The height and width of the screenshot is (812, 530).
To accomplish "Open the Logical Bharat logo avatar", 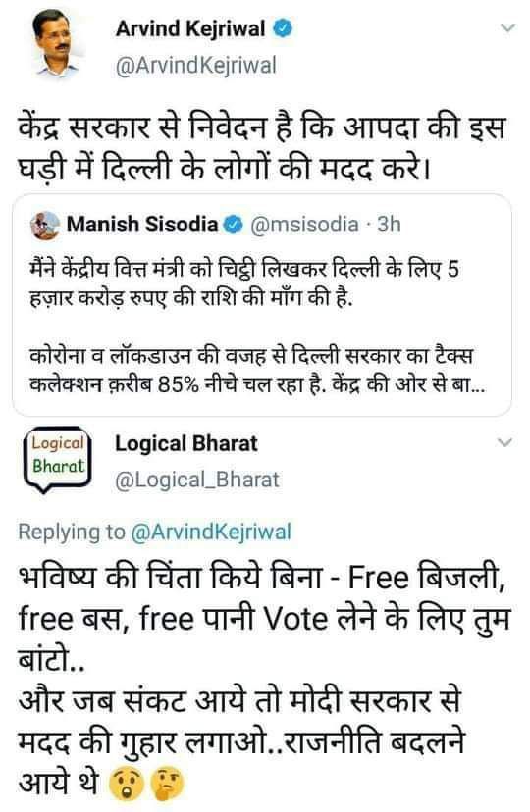I will click(x=58, y=460).
